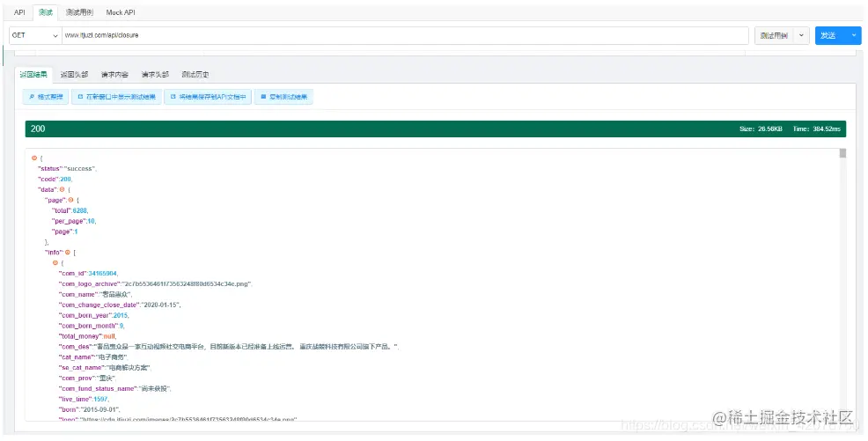The height and width of the screenshot is (441, 868).
Task: Collapse the first info item object
Action: [x=55, y=263]
